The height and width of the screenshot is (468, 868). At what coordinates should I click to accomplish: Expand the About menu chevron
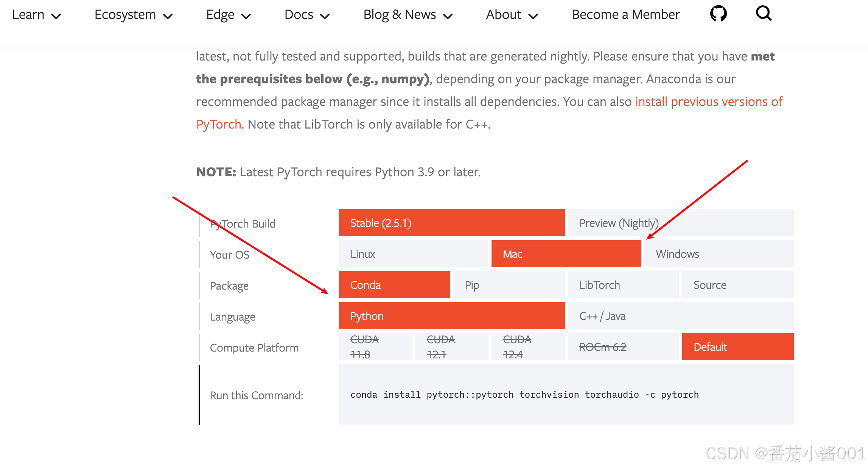(x=533, y=16)
